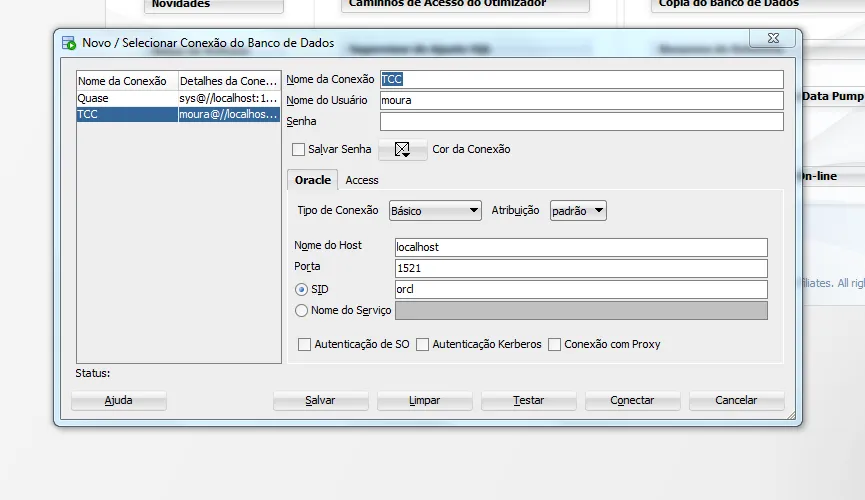Image resolution: width=865 pixels, height=500 pixels.
Task: Clear the form with Limpar
Action: 424,400
